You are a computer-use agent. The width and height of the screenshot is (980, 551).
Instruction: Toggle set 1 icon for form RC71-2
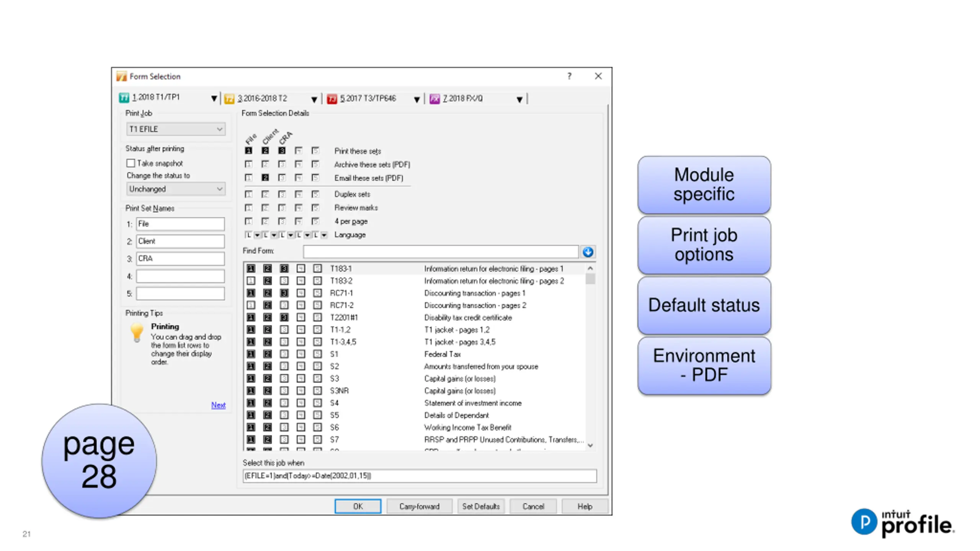[x=251, y=305]
